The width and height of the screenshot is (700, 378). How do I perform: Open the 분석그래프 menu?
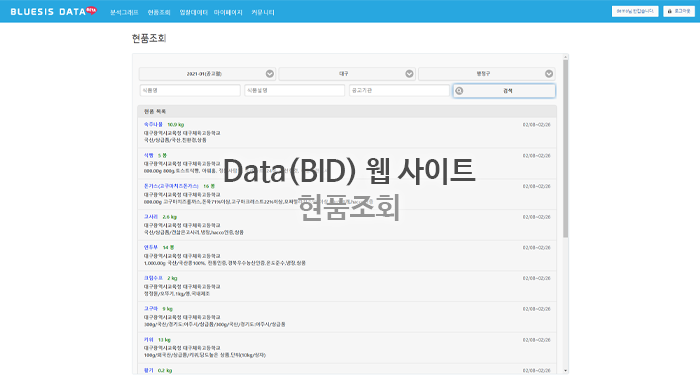[124, 12]
